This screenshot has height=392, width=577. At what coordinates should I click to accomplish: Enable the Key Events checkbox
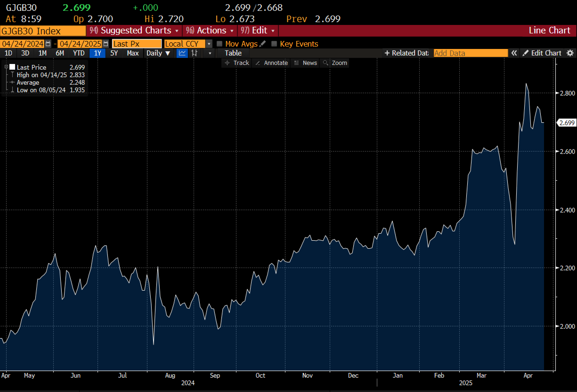[274, 44]
